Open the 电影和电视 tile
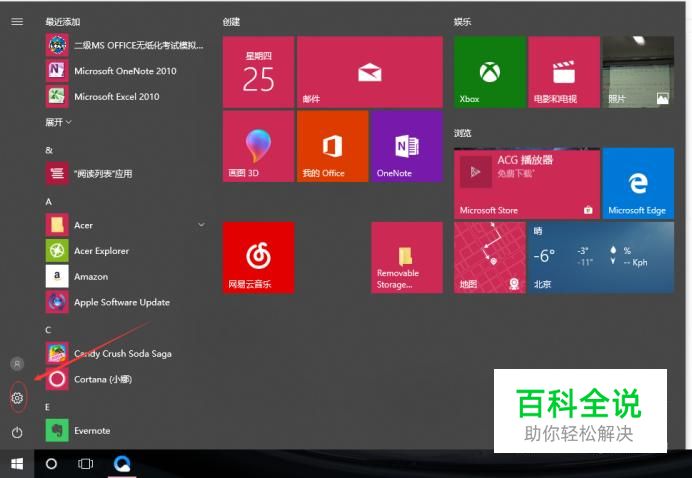 [x=564, y=72]
